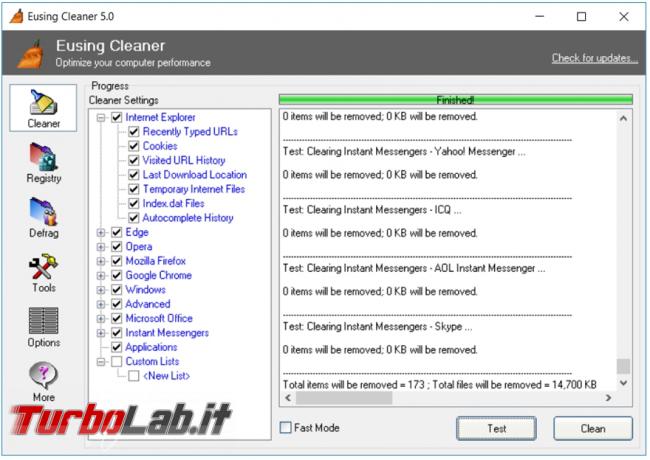Viewport: 650px width, 460px height.
Task: Click the log's vertical scrollbar thumb
Action: click(623, 366)
